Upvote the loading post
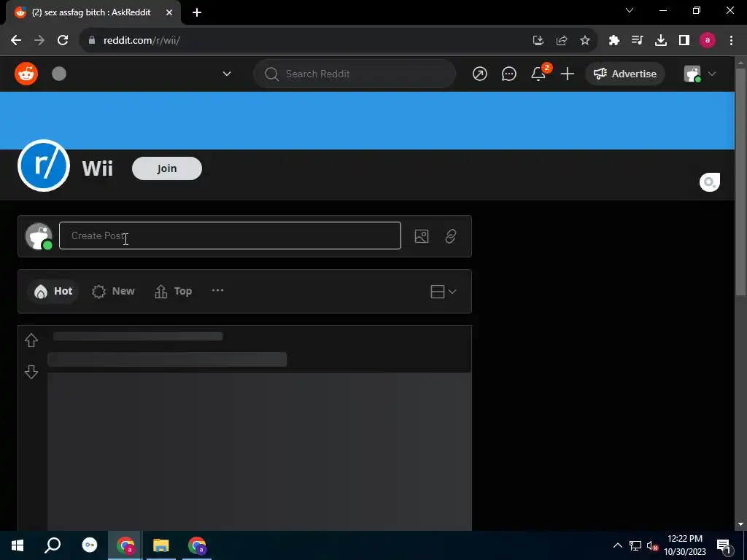 pos(31,341)
